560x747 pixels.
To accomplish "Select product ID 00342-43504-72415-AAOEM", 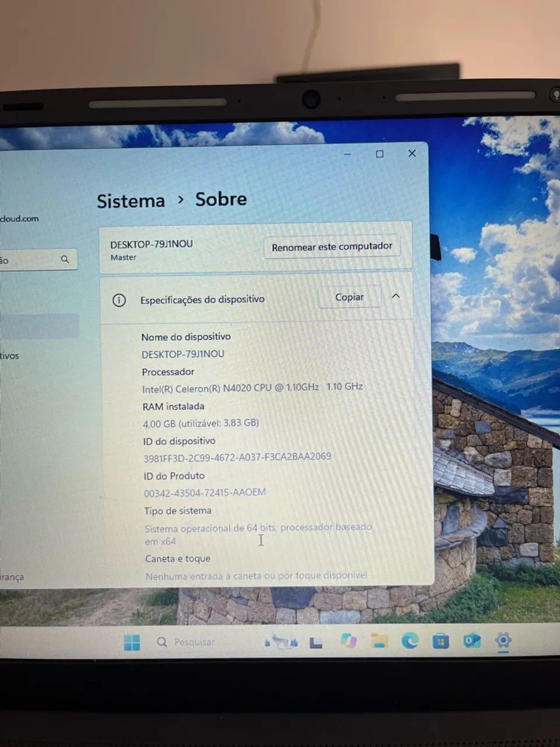I will point(205,493).
